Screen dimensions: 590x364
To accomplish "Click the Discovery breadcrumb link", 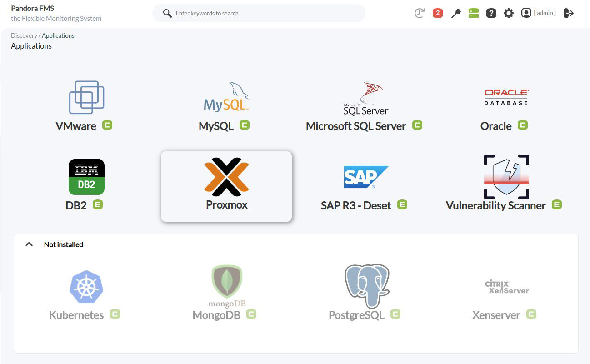I will (24, 35).
